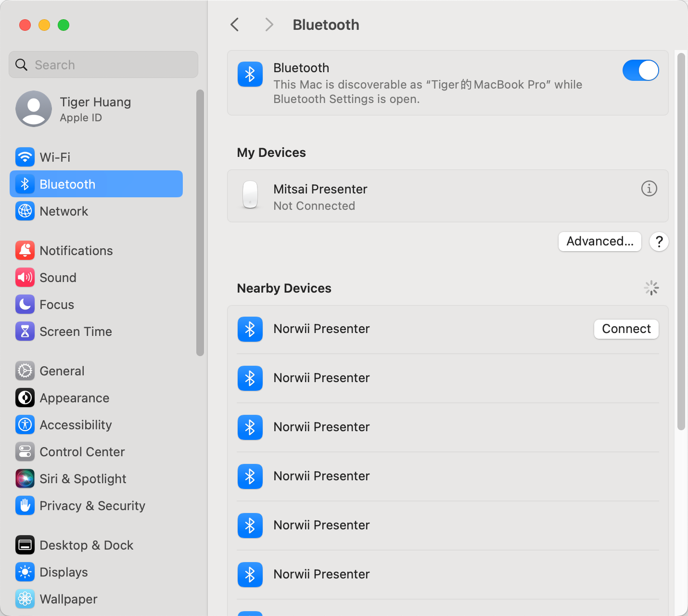
Task: Go back with the left chevron
Action: pyautogui.click(x=235, y=25)
